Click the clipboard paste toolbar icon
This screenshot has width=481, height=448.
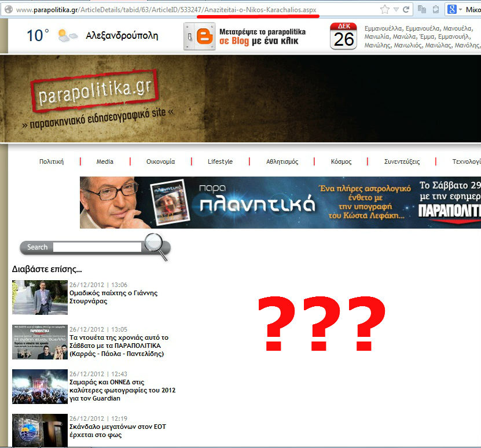click(436, 9)
